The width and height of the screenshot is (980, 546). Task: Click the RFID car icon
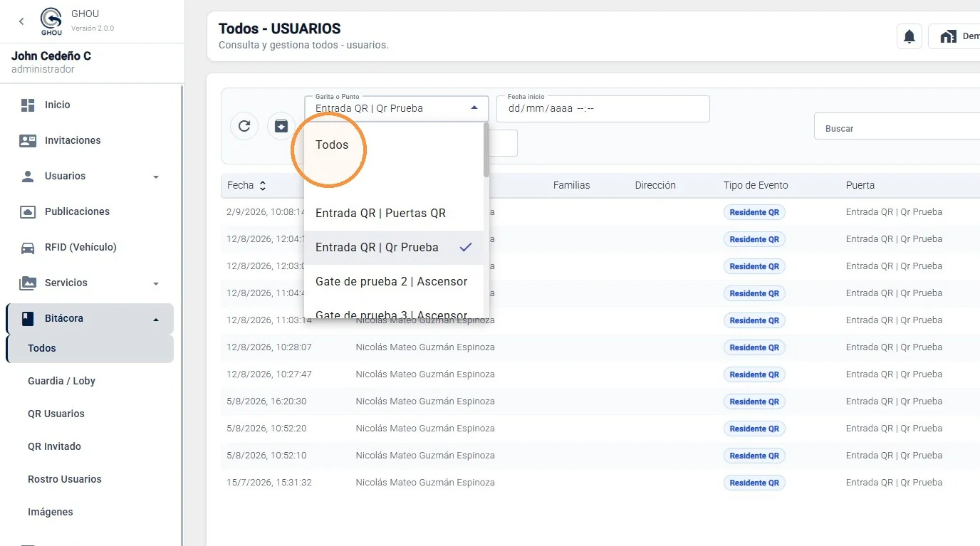coord(28,248)
